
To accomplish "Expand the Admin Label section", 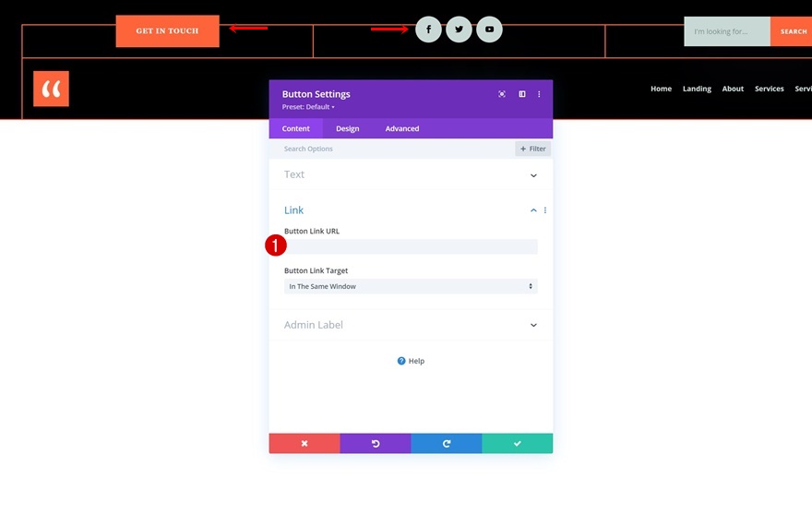I will point(533,325).
